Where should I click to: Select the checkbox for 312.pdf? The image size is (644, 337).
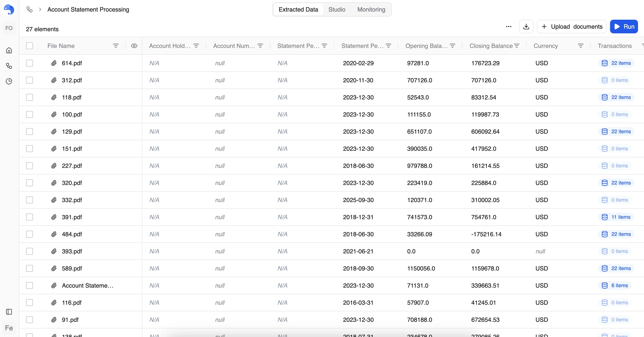pos(29,80)
